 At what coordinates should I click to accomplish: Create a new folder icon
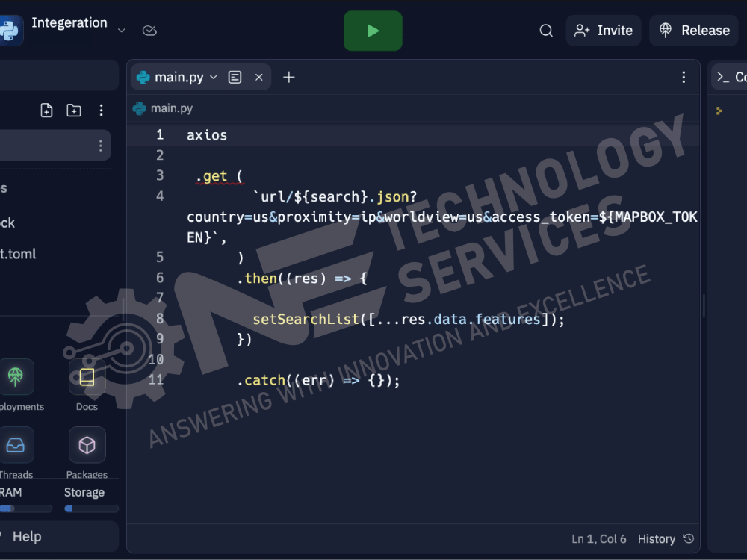[74, 111]
